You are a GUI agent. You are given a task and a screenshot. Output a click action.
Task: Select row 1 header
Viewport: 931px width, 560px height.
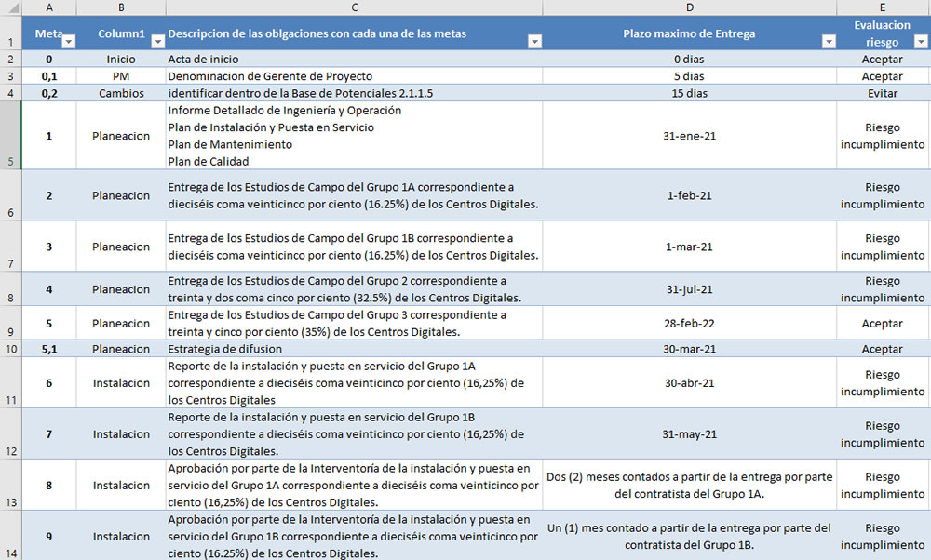point(10,33)
